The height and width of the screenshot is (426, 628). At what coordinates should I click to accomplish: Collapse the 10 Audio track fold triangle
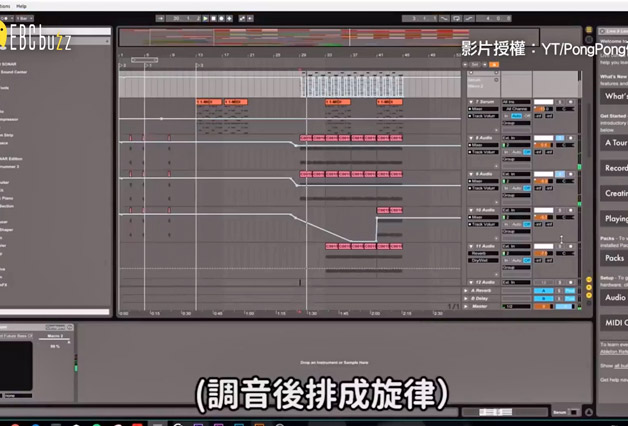(470, 210)
